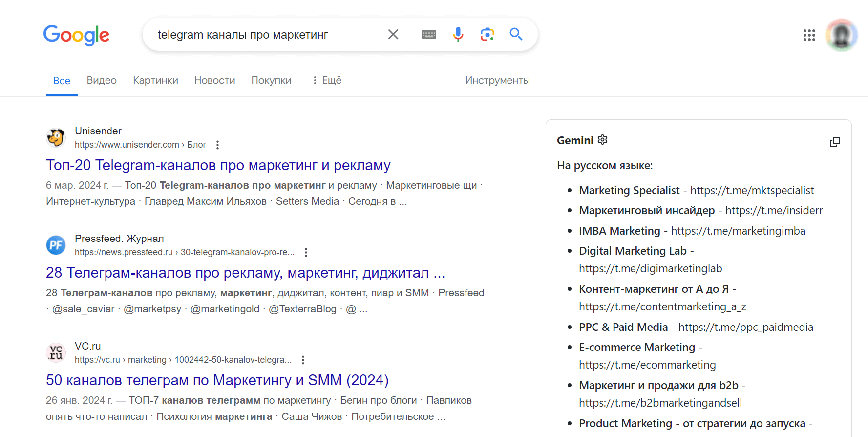Screen dimensions: 868x437
Task: Click the Unisender favicon
Action: 56,137
